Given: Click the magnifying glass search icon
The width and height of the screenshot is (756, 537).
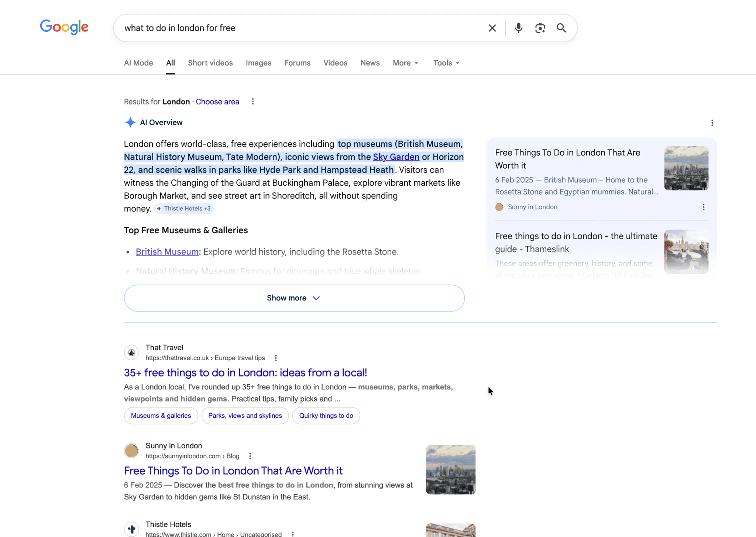Looking at the screenshot, I should [561, 28].
